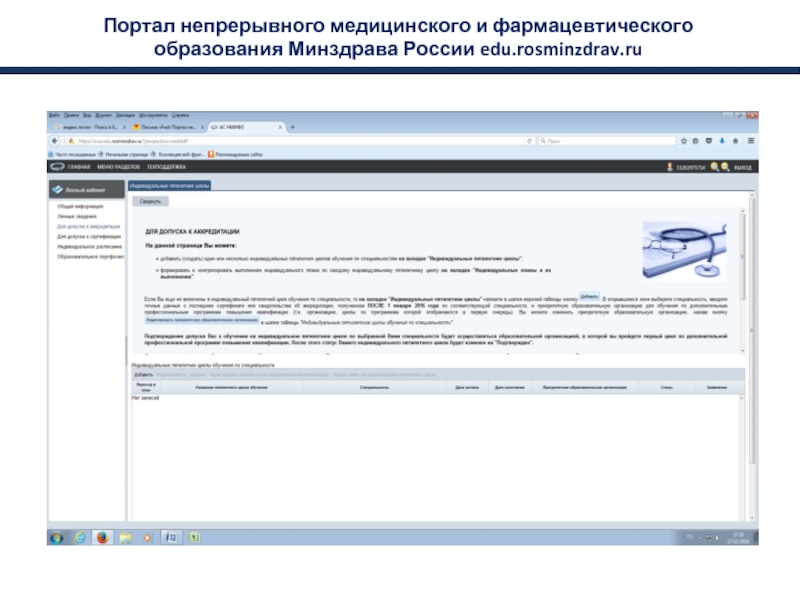Click the browser Поиск search field

(607, 141)
